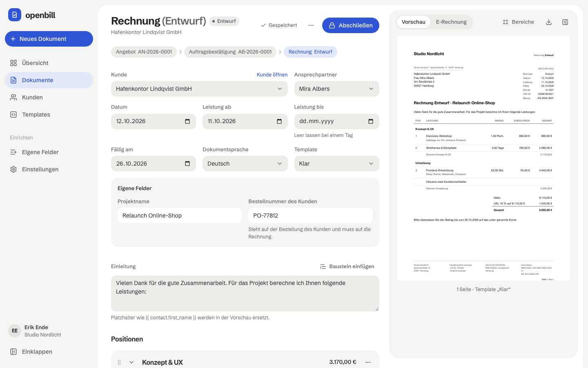This screenshot has width=588, height=368.
Task: Click the Abschließen button
Action: tap(351, 25)
